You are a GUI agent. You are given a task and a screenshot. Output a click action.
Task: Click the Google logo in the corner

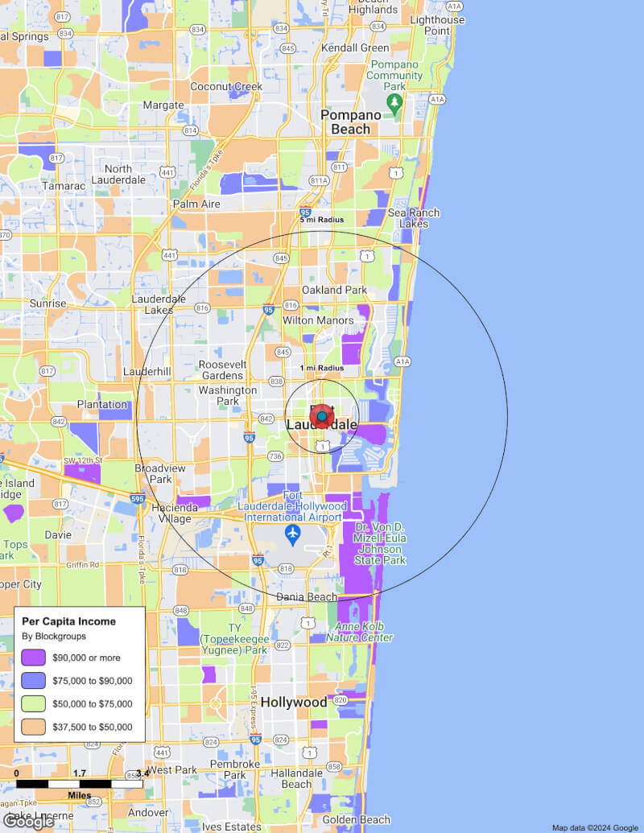click(x=28, y=821)
